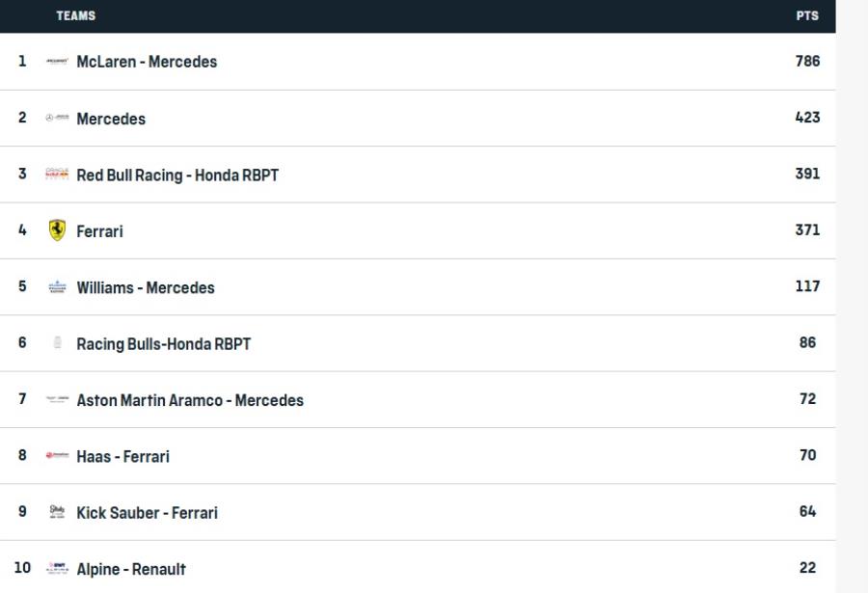Open the Haas - Ferrari team link
This screenshot has height=593, width=868.
coord(122,456)
